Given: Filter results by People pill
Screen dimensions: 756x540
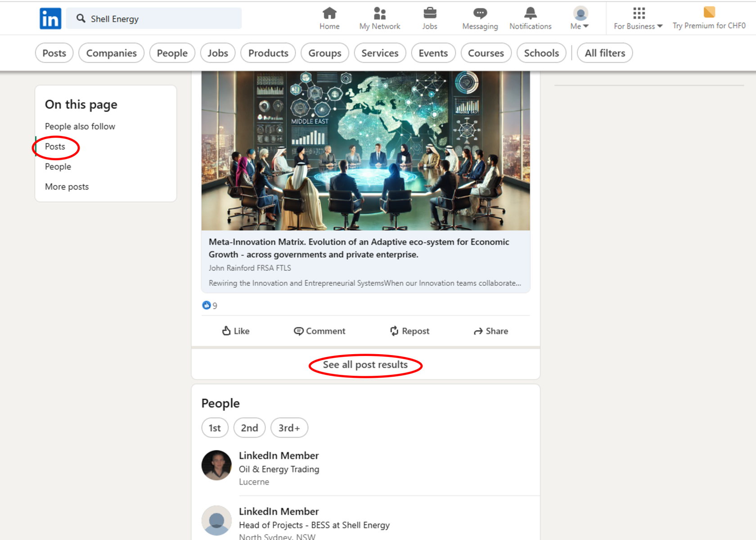Looking at the screenshot, I should (172, 53).
